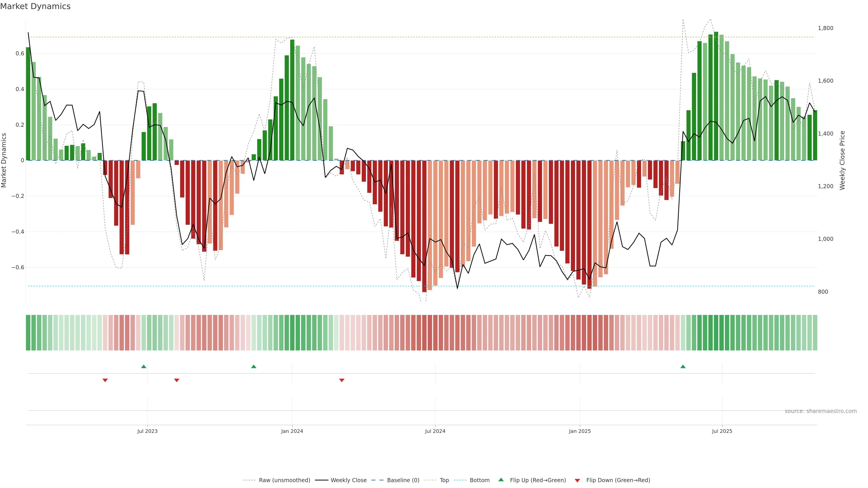
Task: Click the Jul 2025 x-axis label
Action: click(722, 431)
